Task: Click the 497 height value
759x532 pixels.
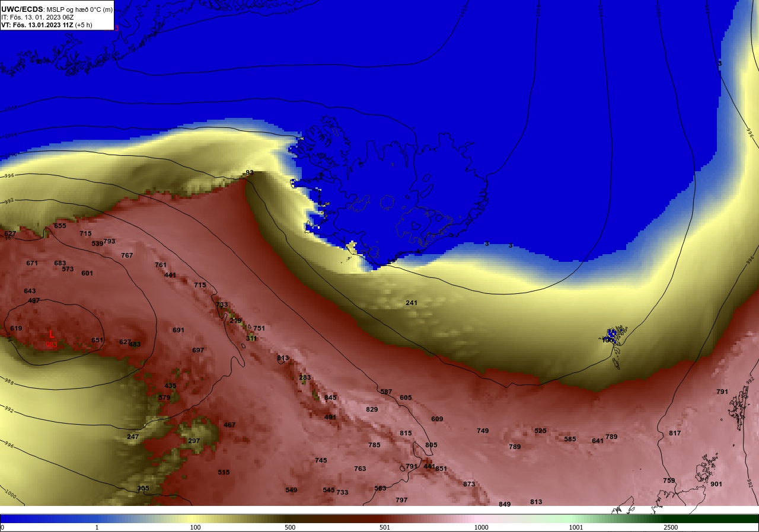Action: coord(34,300)
